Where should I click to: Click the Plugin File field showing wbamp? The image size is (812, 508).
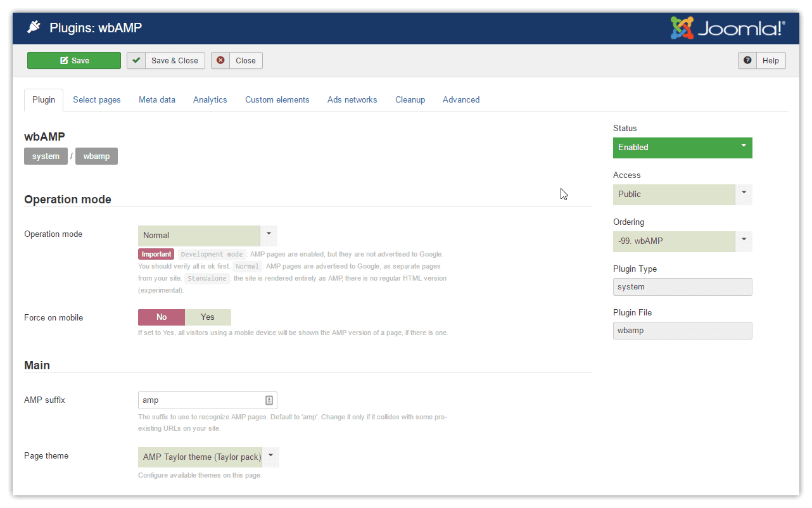[x=683, y=331]
